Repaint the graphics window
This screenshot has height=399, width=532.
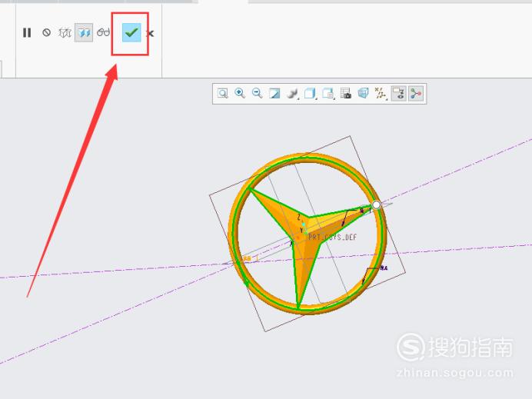[274, 93]
